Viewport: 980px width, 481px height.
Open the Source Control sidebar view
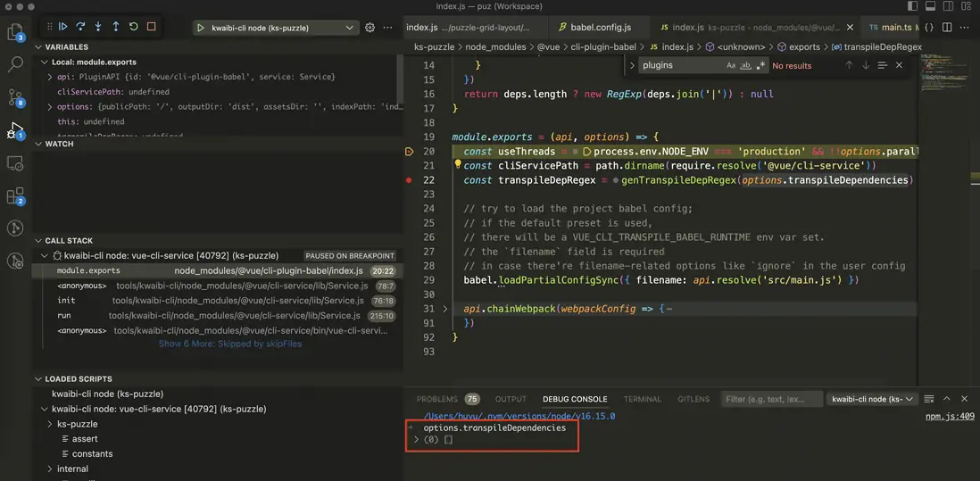[x=15, y=97]
